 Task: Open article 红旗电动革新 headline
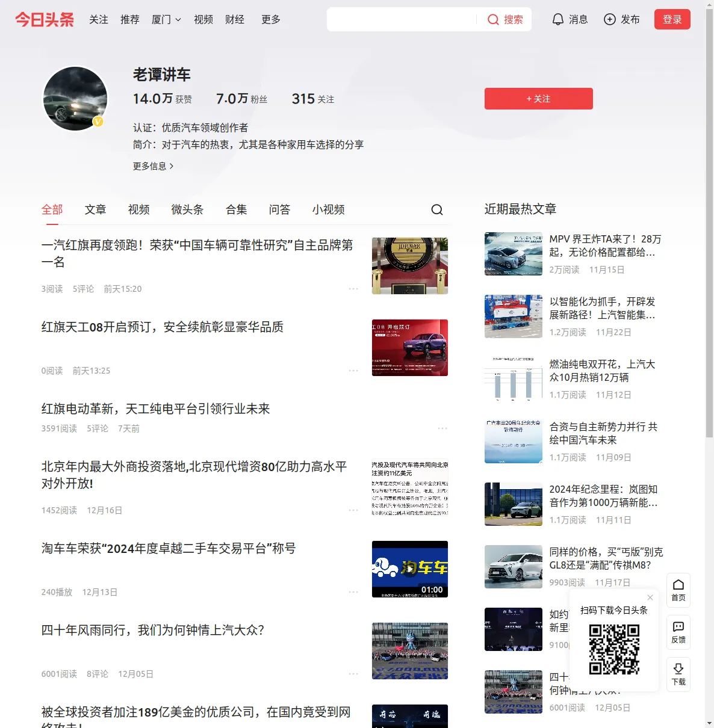[x=156, y=409]
